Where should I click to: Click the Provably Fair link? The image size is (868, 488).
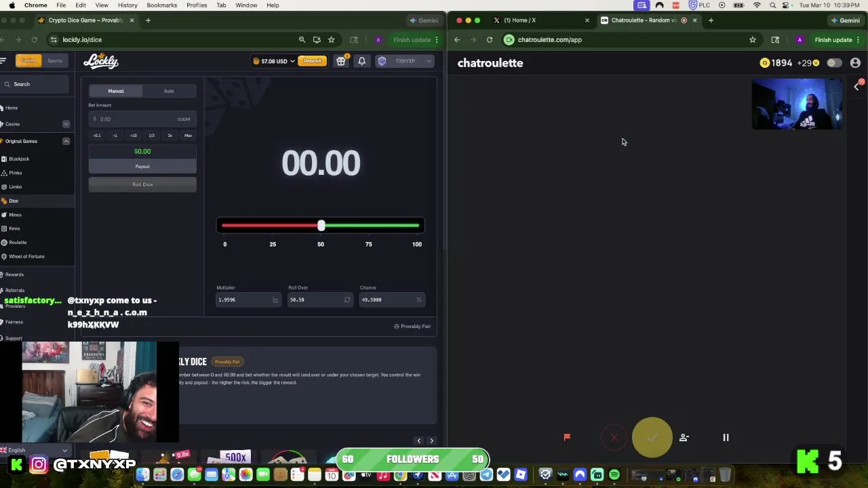412,327
